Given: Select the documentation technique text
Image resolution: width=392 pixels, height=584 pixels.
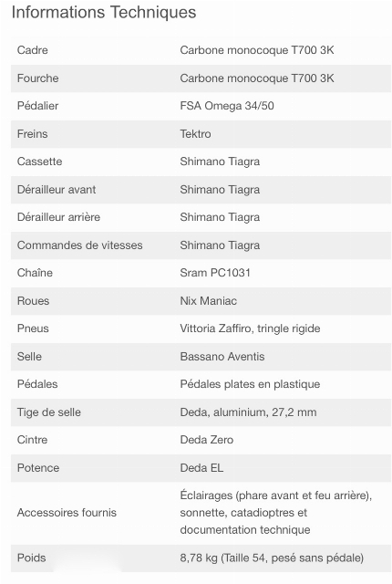Looking at the screenshot, I should [244, 529].
